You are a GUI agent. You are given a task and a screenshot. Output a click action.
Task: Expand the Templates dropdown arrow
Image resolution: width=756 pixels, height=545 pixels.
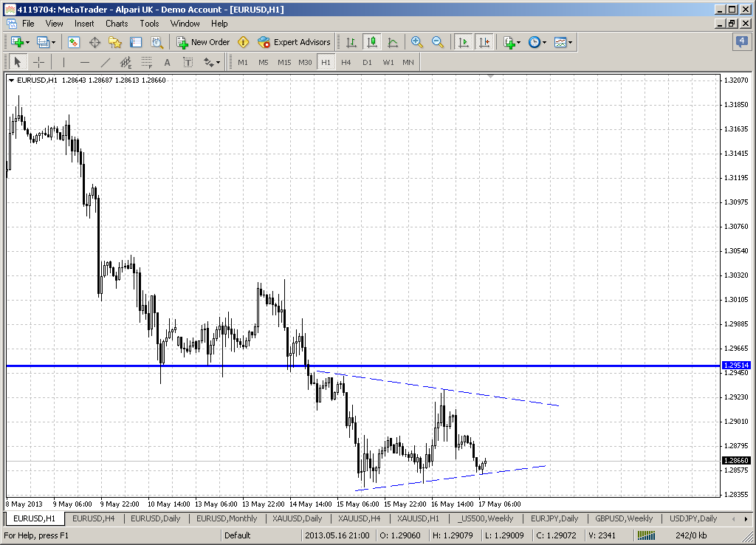tap(571, 42)
